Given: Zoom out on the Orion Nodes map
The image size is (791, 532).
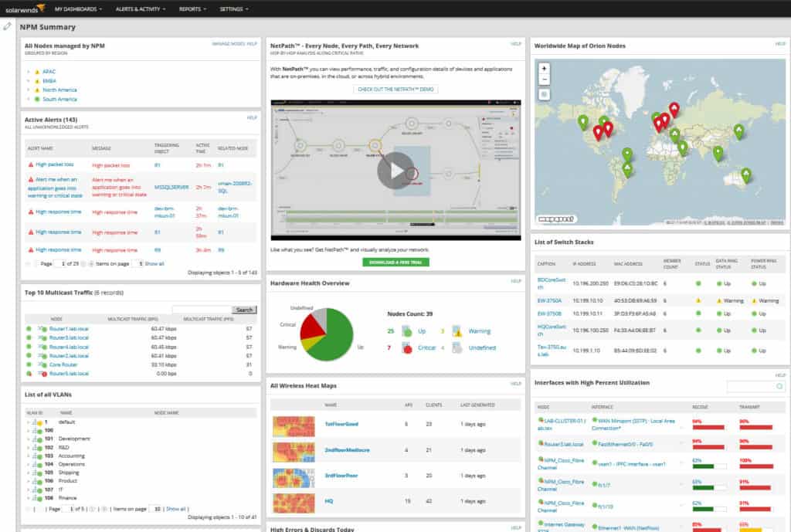Looking at the screenshot, I should (x=544, y=80).
